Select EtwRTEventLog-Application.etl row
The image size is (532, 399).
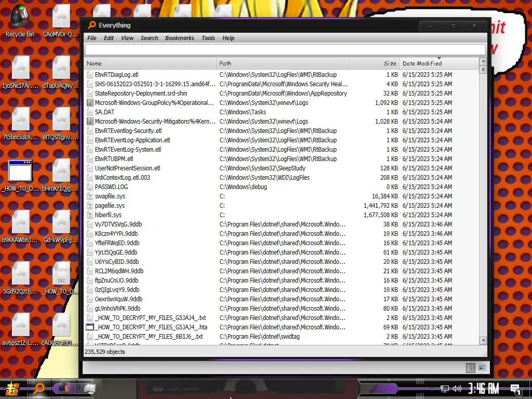282,140
